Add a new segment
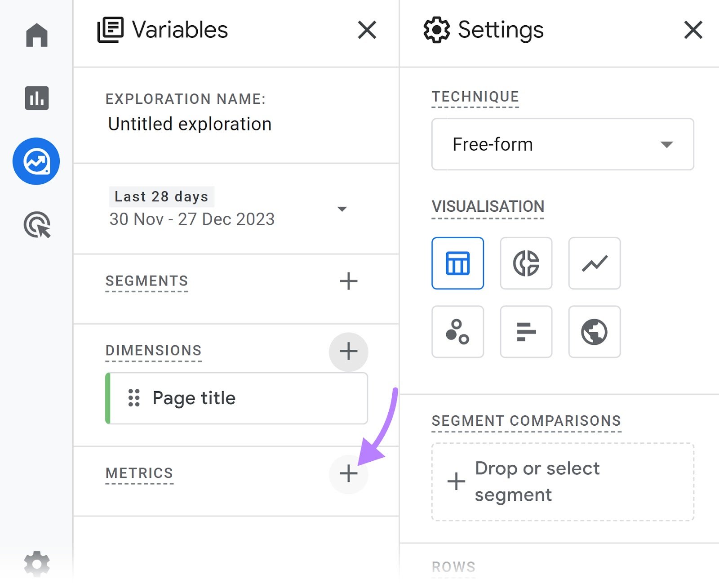This screenshot has width=719, height=588. (348, 281)
